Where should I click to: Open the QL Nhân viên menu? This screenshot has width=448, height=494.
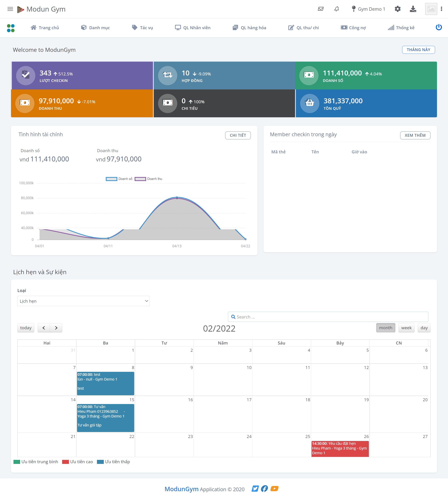pyautogui.click(x=192, y=28)
